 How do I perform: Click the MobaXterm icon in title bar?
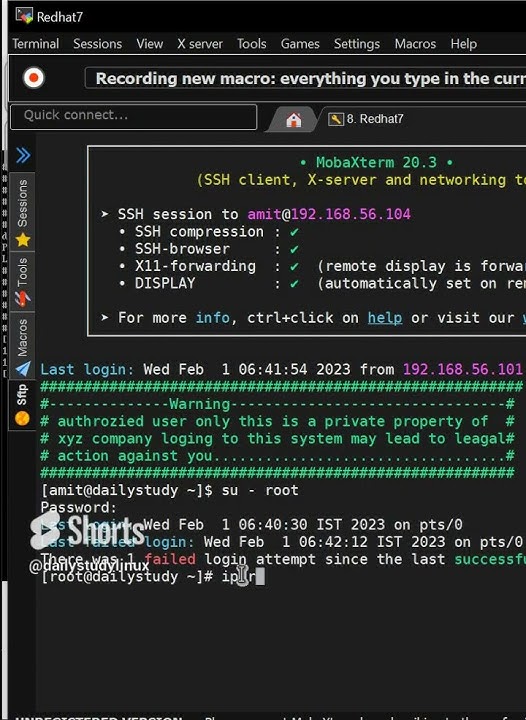click(x=24, y=16)
